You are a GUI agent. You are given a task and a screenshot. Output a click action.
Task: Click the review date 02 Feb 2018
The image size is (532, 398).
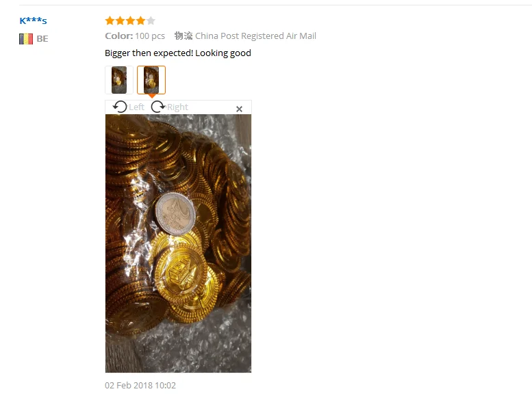[x=140, y=386]
